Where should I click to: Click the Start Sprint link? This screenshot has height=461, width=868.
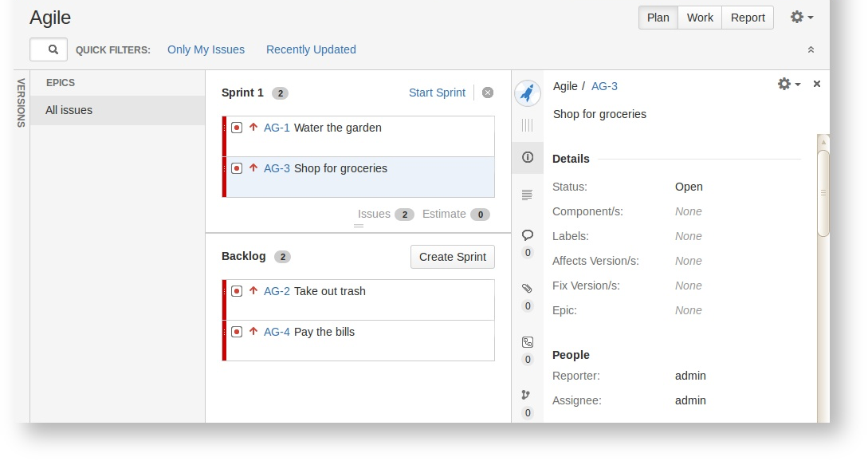tap(437, 93)
